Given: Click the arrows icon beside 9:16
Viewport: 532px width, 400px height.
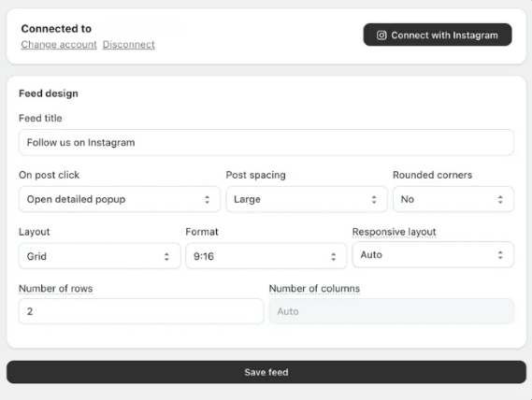Looking at the screenshot, I should pos(334,256).
